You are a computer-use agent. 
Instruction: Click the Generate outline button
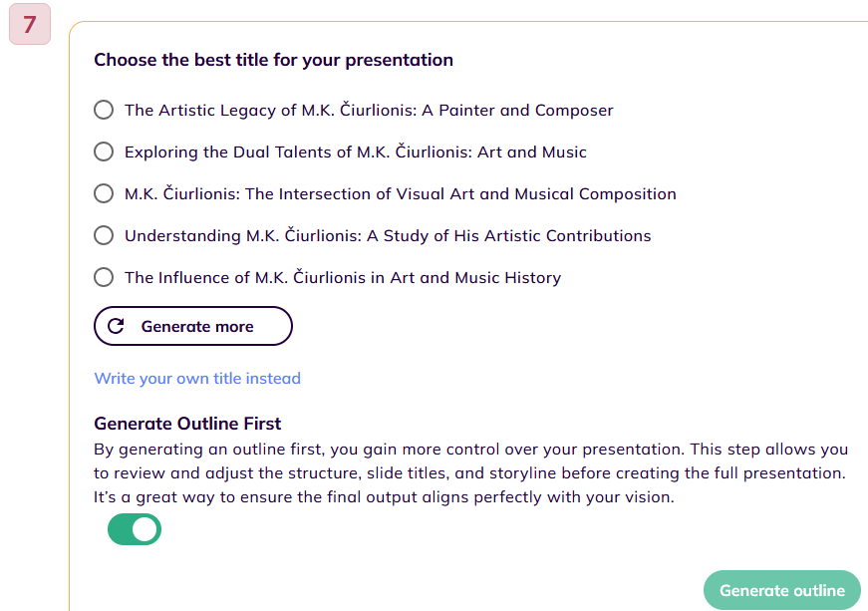click(x=781, y=590)
